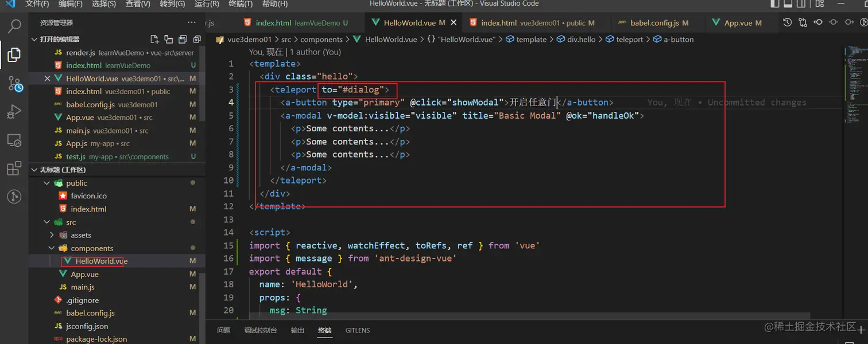Switch to the GITLENS panel tab
Image resolution: width=868 pixels, height=344 pixels.
click(x=357, y=330)
